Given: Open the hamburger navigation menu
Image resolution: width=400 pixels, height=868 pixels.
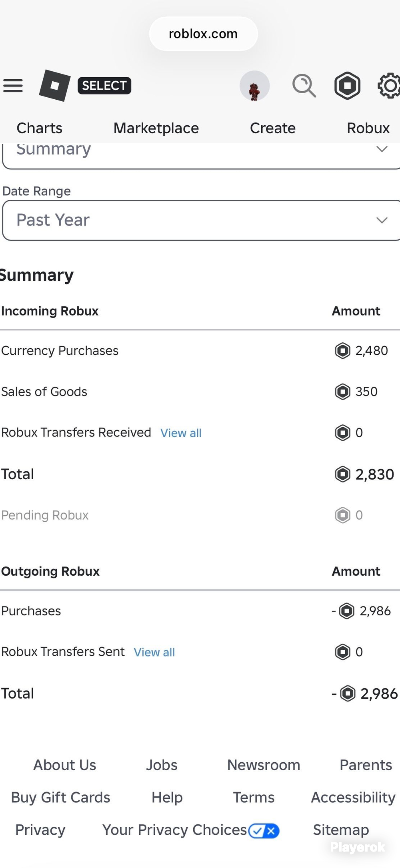Looking at the screenshot, I should click(13, 86).
